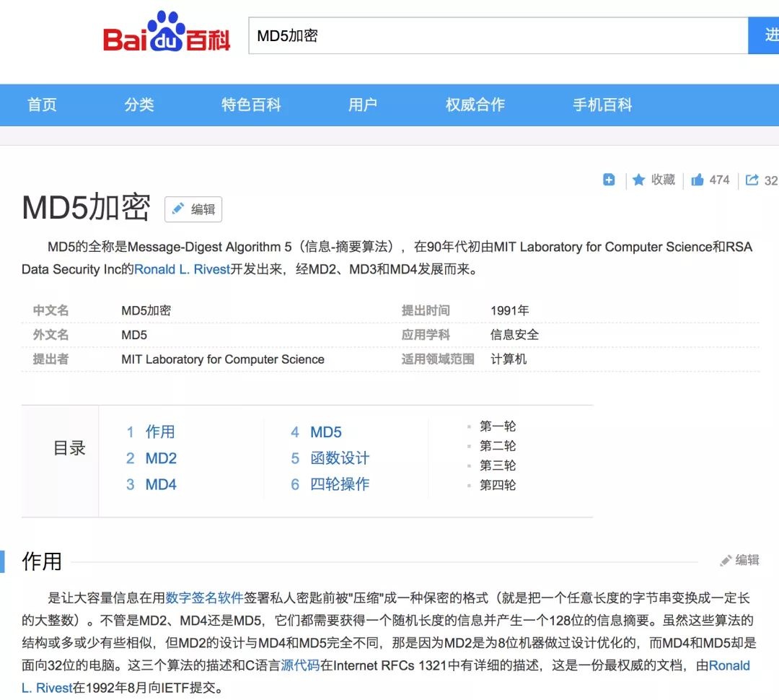
Task: Click the 作用 section heading
Action: pyautogui.click(x=42, y=561)
